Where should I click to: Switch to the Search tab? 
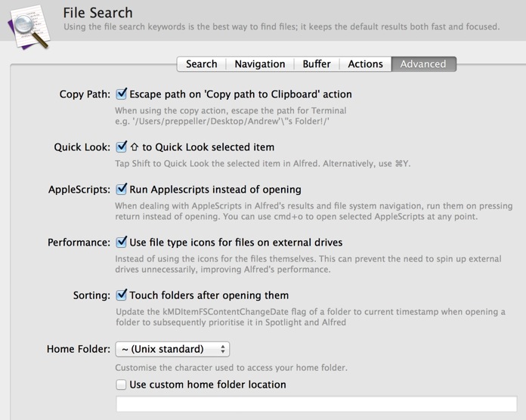[x=201, y=63]
